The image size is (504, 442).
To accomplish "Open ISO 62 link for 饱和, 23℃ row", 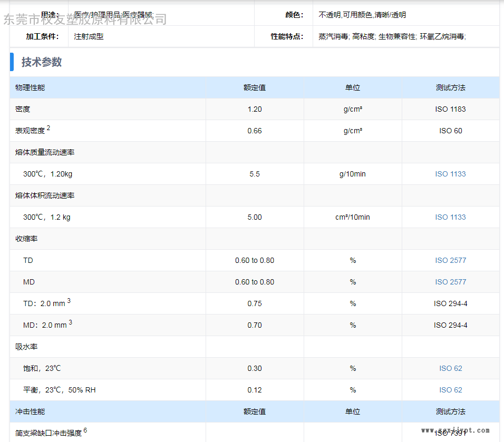I will click(x=450, y=368).
